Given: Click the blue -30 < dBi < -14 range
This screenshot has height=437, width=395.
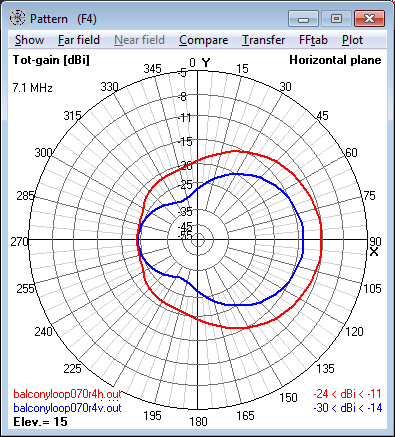Looking at the screenshot, I should (x=347, y=408).
